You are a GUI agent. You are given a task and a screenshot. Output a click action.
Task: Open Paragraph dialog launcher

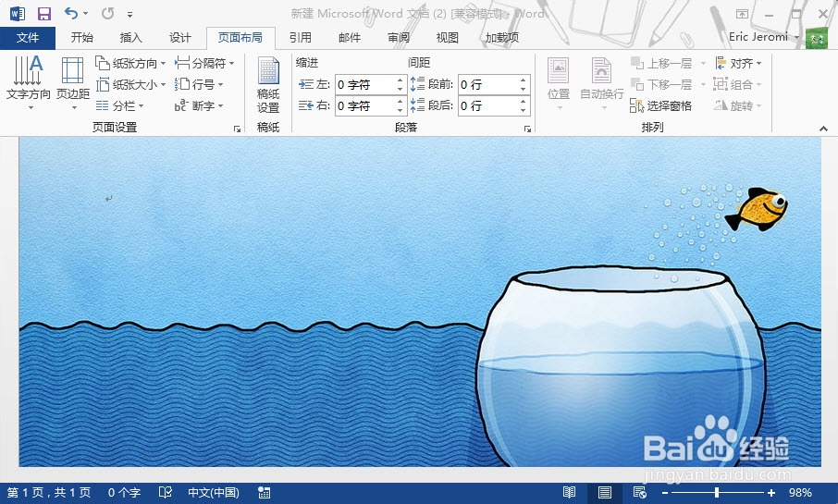527,129
